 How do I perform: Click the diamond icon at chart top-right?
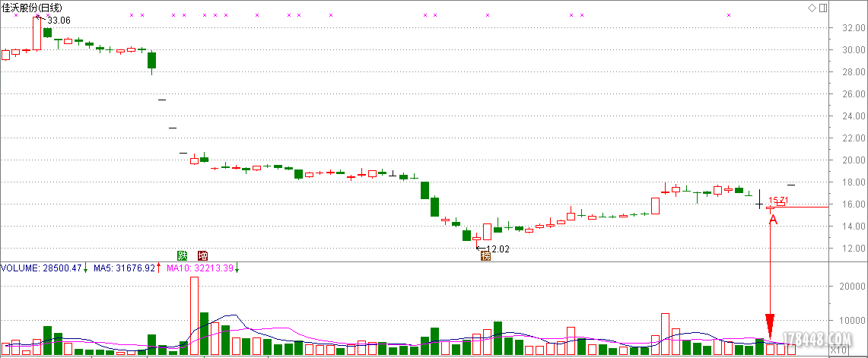812,8
